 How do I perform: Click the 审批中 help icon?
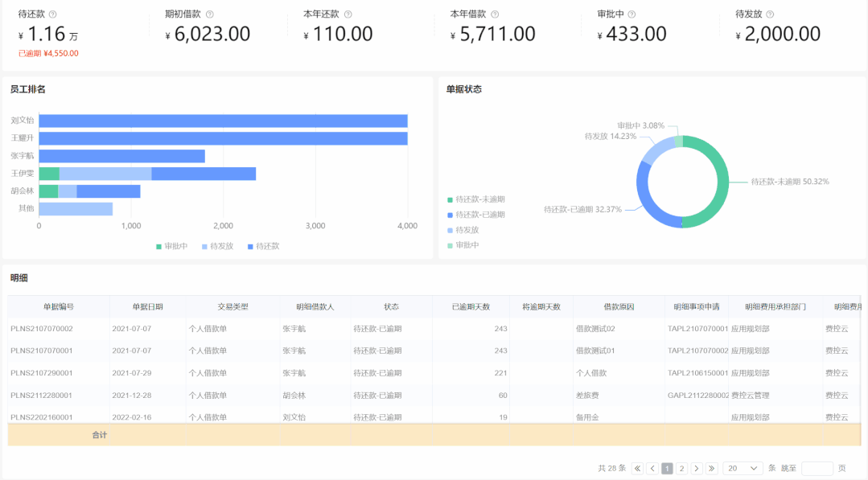[631, 14]
